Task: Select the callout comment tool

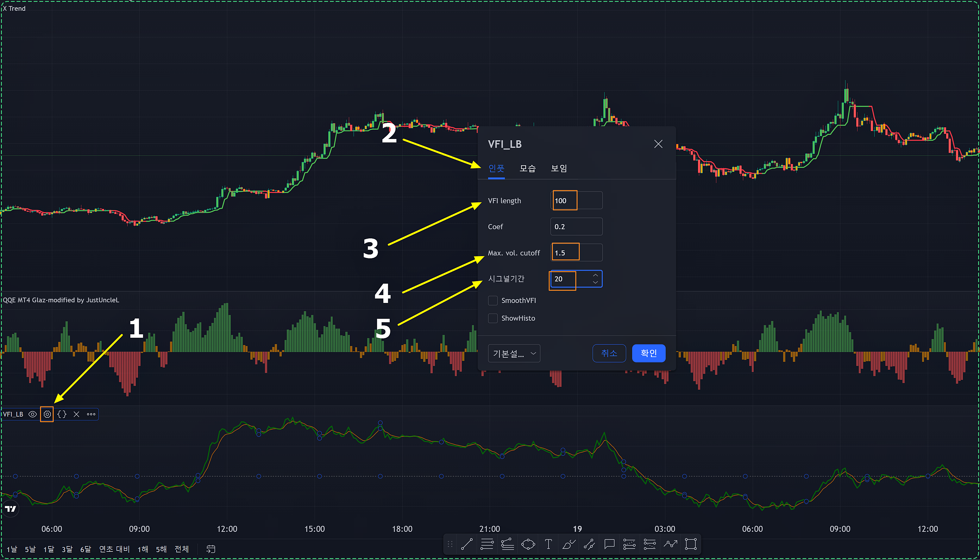Action: coord(609,544)
